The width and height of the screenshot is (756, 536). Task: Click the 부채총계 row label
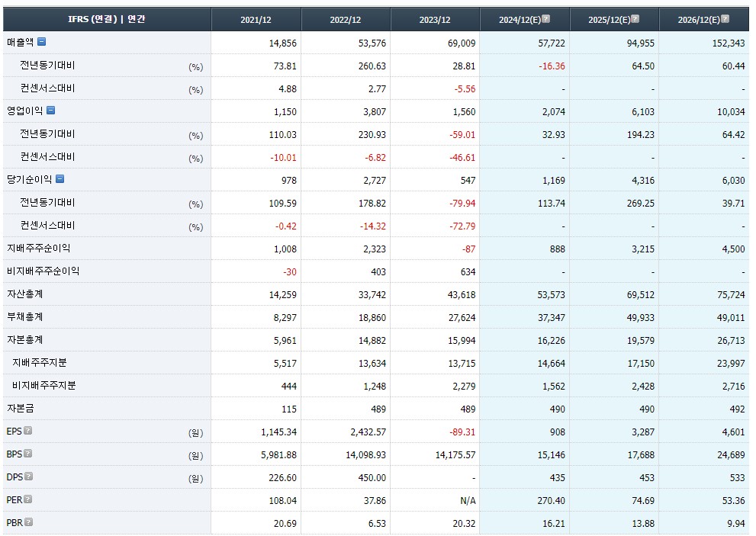point(25,316)
